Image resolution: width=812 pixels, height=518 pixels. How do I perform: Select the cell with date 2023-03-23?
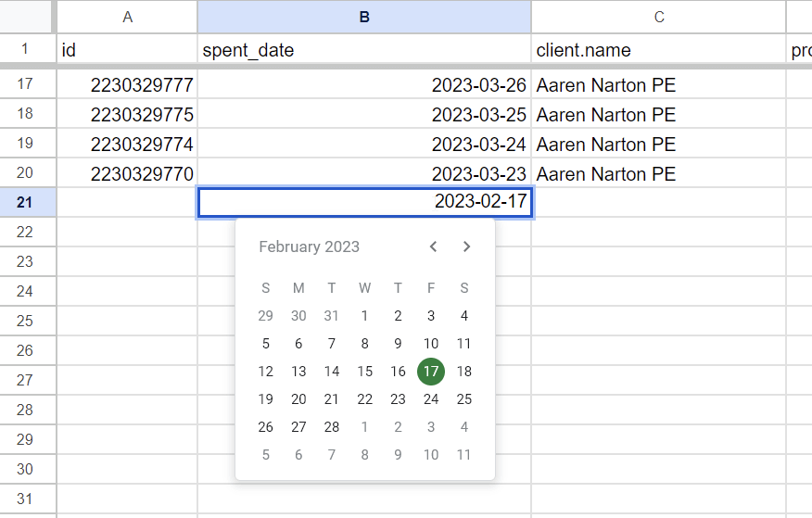(364, 174)
